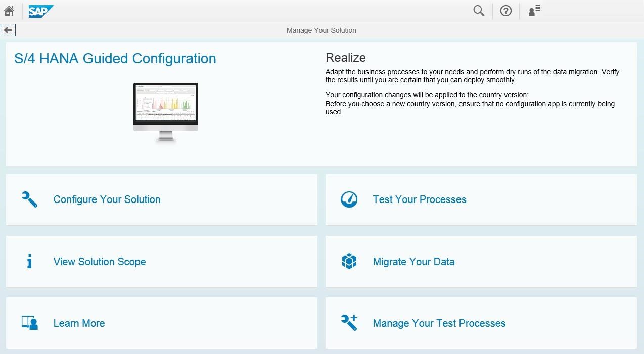Click the info icon for View Solution Scope
644x354 pixels.
pyautogui.click(x=30, y=262)
